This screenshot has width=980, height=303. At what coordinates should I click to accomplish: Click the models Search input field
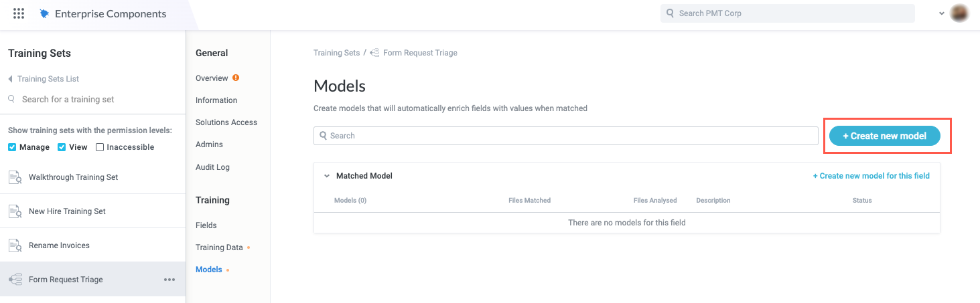click(566, 136)
